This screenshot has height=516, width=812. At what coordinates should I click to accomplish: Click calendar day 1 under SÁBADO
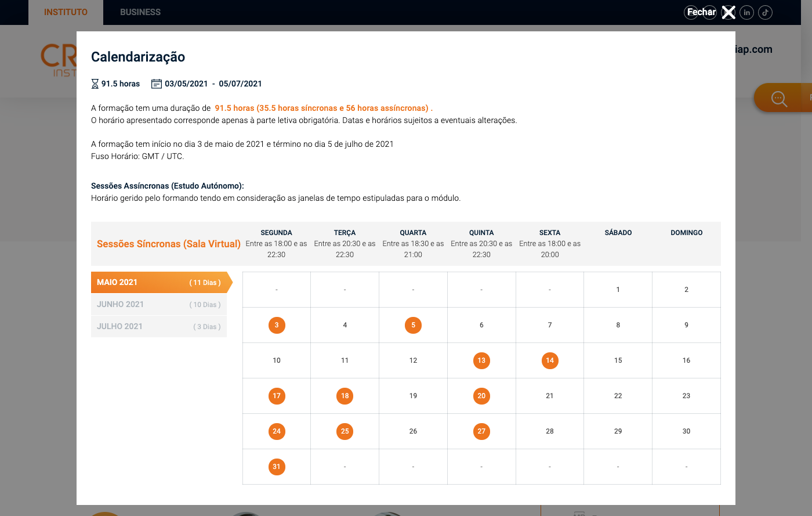tap(618, 290)
